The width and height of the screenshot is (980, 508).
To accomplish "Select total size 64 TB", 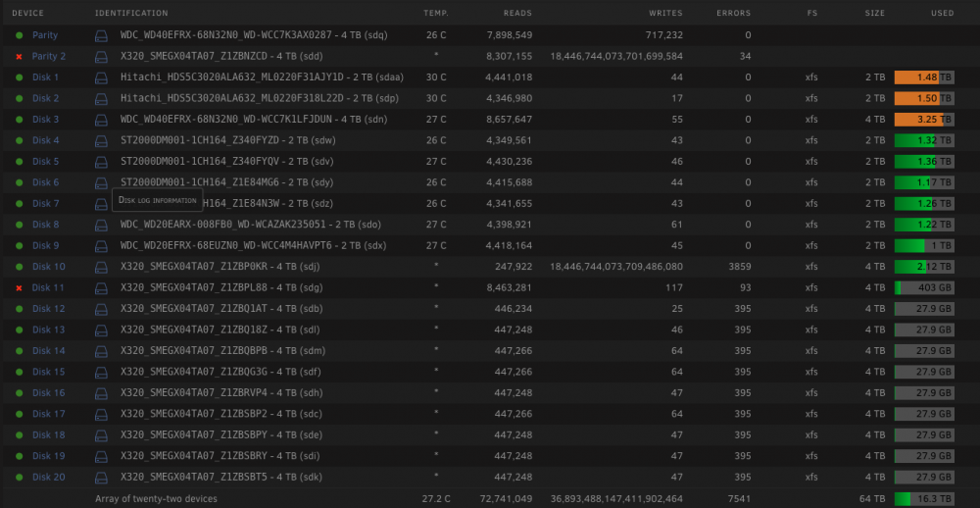I will click(x=872, y=498).
